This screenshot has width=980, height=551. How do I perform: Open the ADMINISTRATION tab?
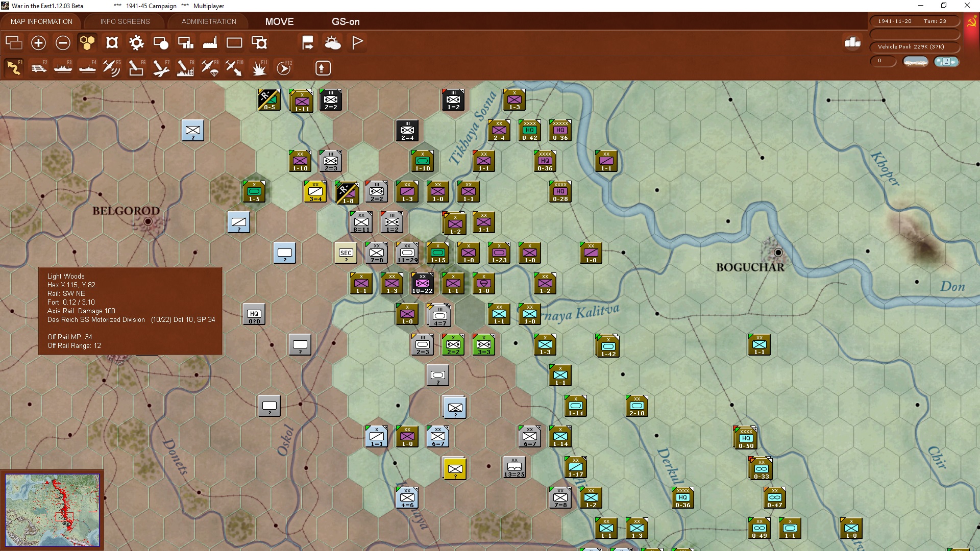click(x=209, y=21)
